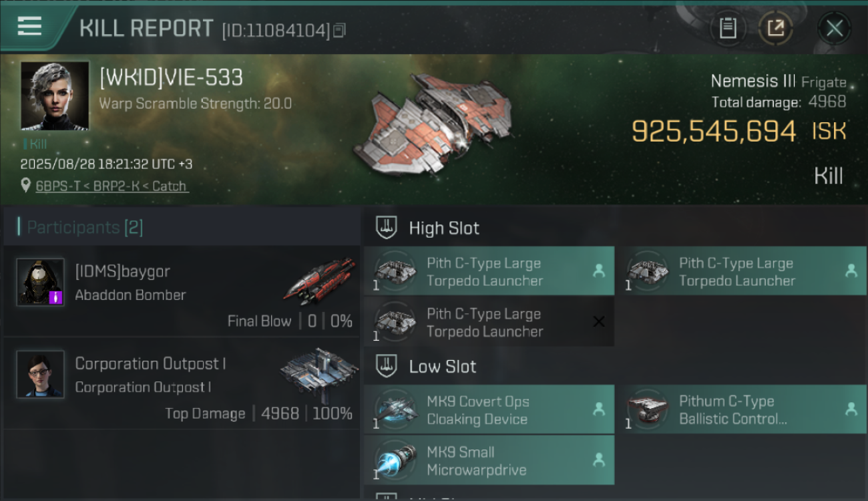Select Corporation Outpost I portrait

pyautogui.click(x=41, y=374)
